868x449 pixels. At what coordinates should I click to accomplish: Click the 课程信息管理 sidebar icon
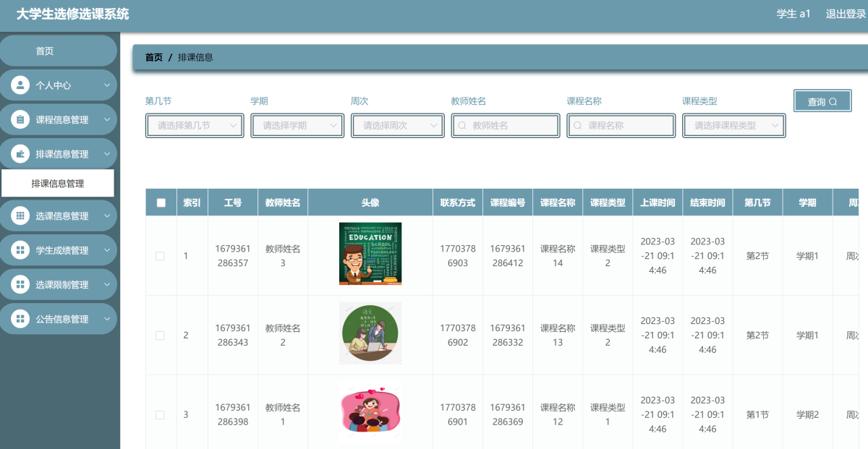[20, 120]
